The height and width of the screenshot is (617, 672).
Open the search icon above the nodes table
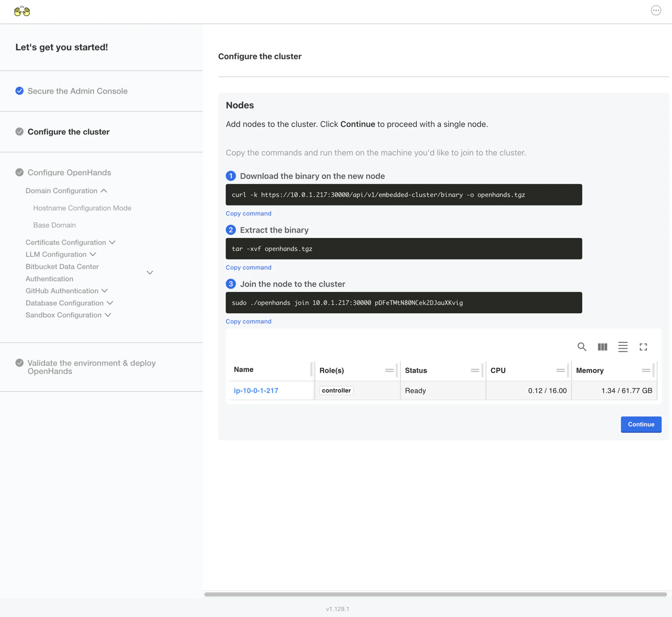pyautogui.click(x=582, y=347)
